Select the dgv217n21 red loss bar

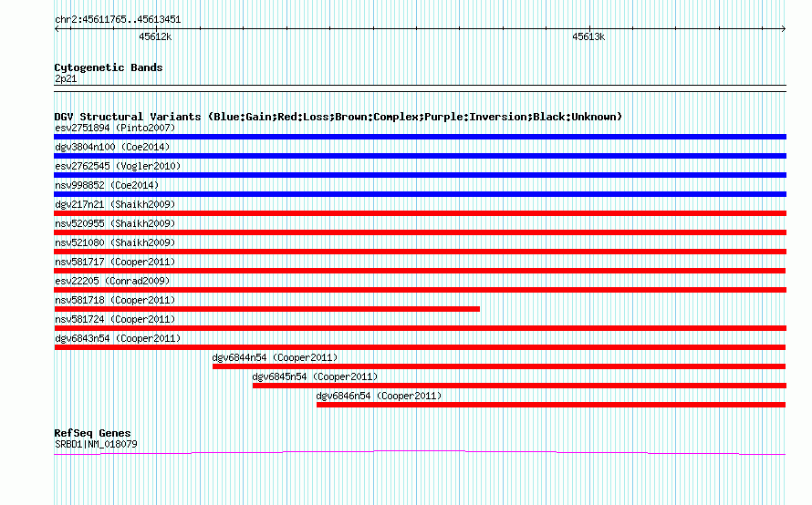coord(420,213)
